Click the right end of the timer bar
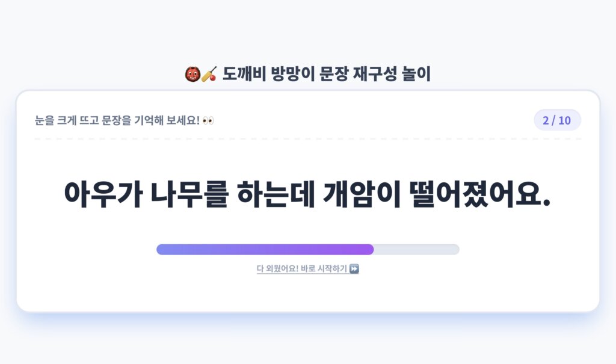The height and width of the screenshot is (364, 616). (x=457, y=250)
